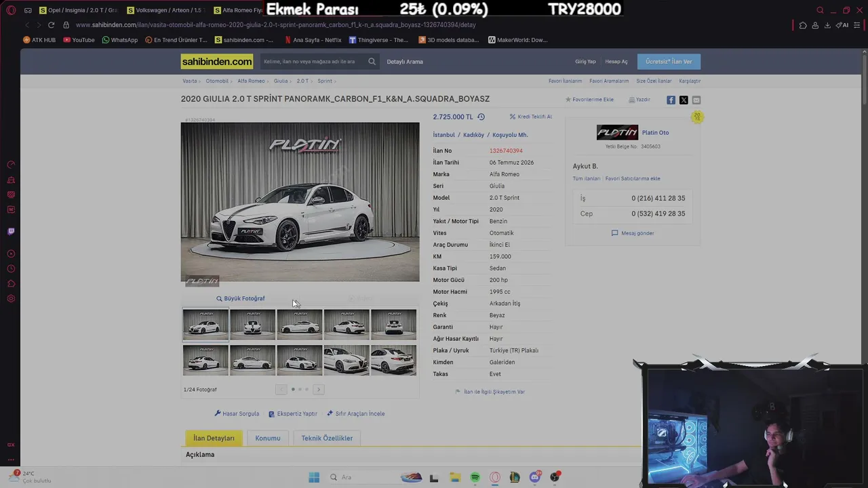Viewport: 868px width, 488px height.
Task: Share listing on Facebook
Action: pyautogui.click(x=671, y=100)
